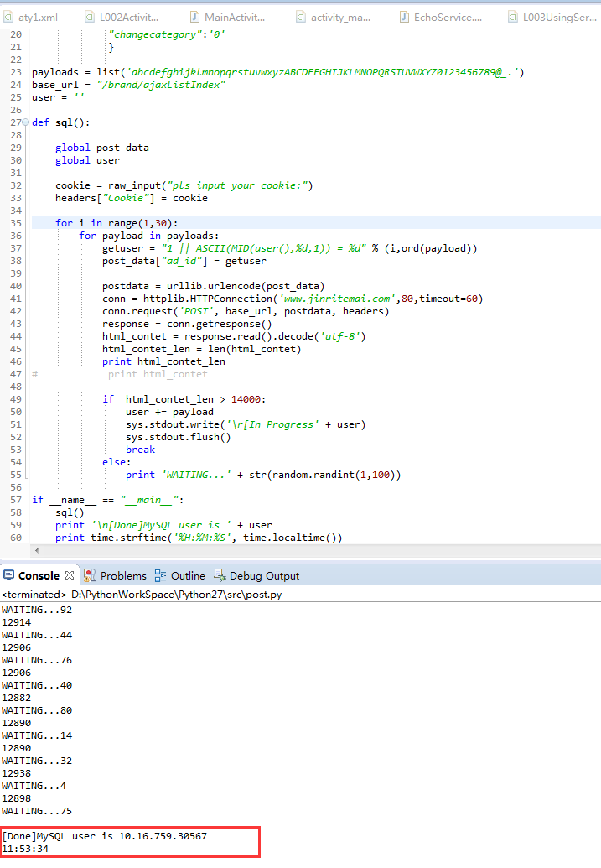Click the payloads = list(...) code line
The height and width of the screenshot is (868, 601).
pyautogui.click(x=277, y=72)
